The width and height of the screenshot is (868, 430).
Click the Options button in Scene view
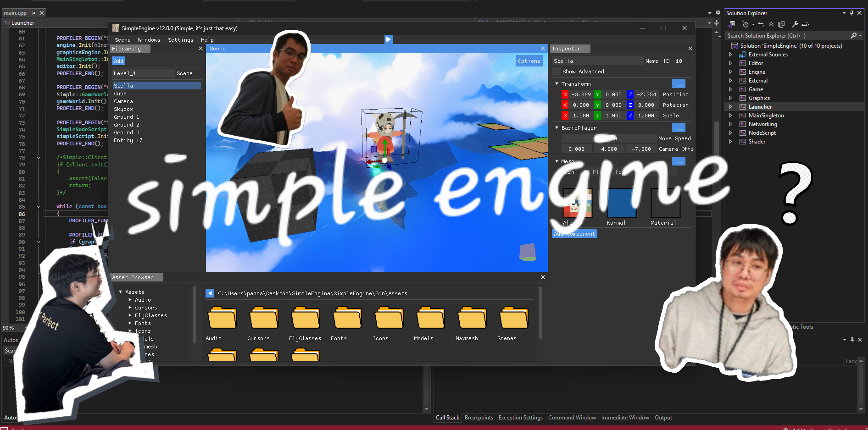pyautogui.click(x=529, y=61)
